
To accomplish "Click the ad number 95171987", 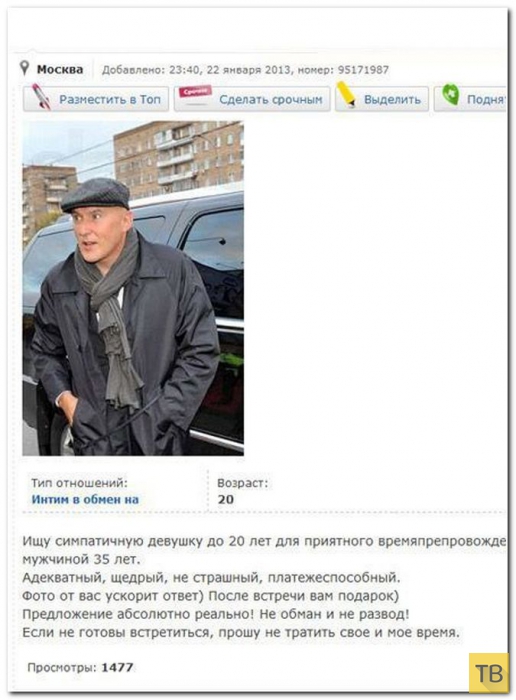I will coord(363,70).
